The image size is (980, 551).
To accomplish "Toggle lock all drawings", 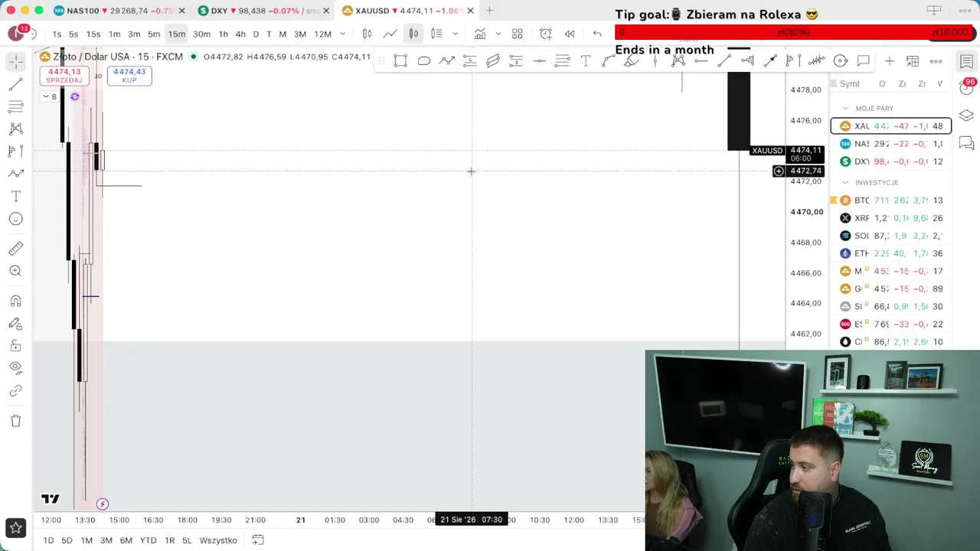I will [16, 346].
